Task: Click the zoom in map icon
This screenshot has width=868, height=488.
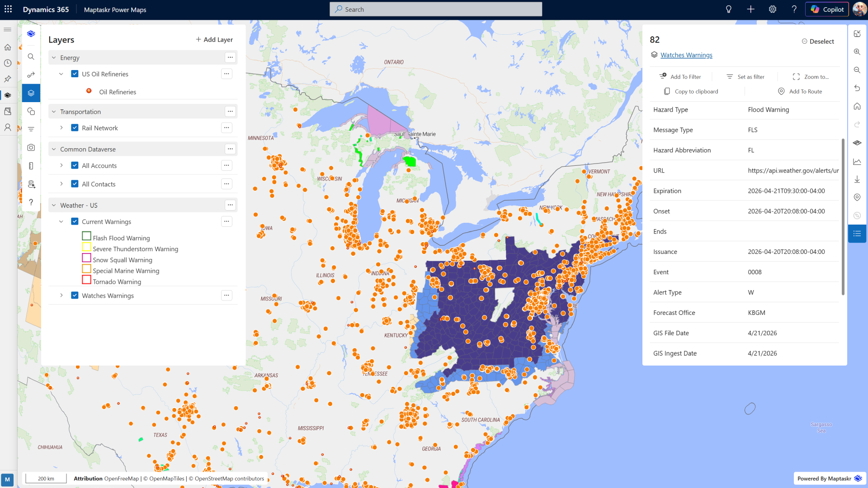Action: (x=857, y=52)
